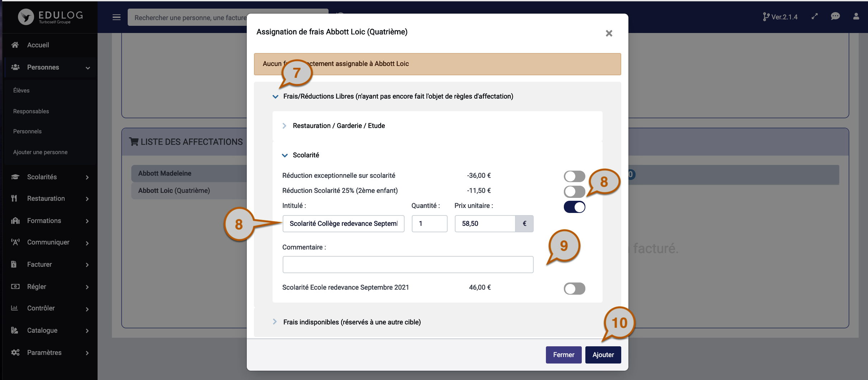
Task: Click the Prix unitaire field
Action: 485,223
